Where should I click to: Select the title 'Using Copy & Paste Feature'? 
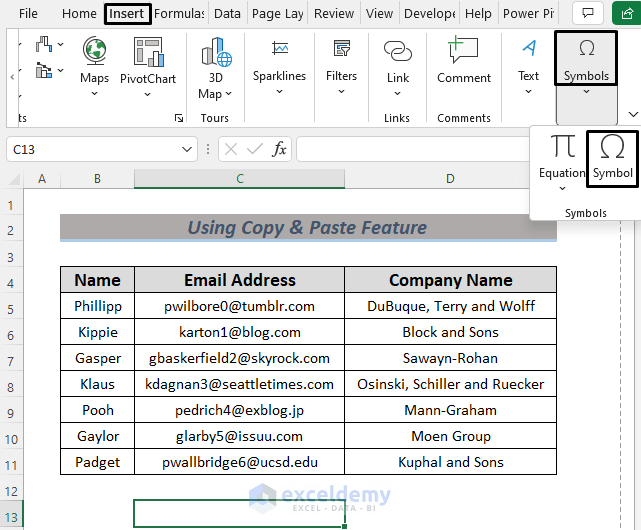click(x=308, y=227)
